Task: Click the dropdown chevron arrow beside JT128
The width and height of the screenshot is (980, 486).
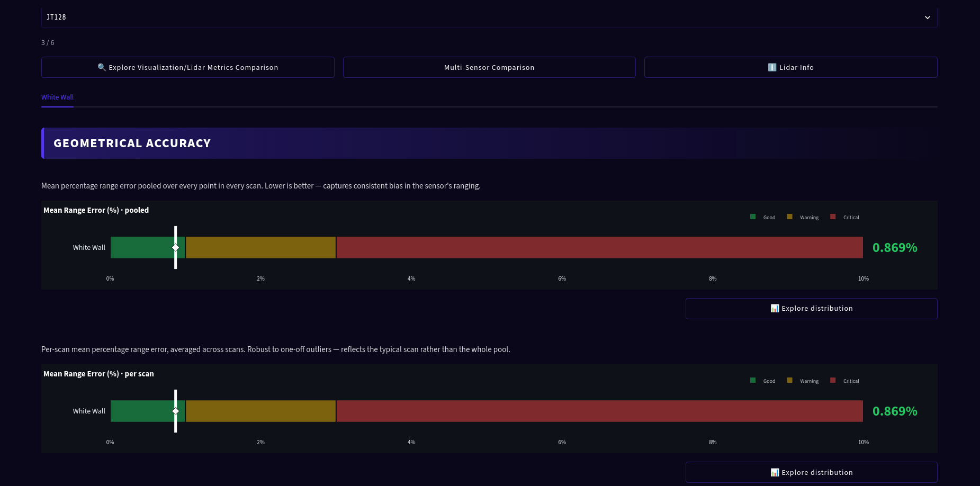Action: coord(928,17)
